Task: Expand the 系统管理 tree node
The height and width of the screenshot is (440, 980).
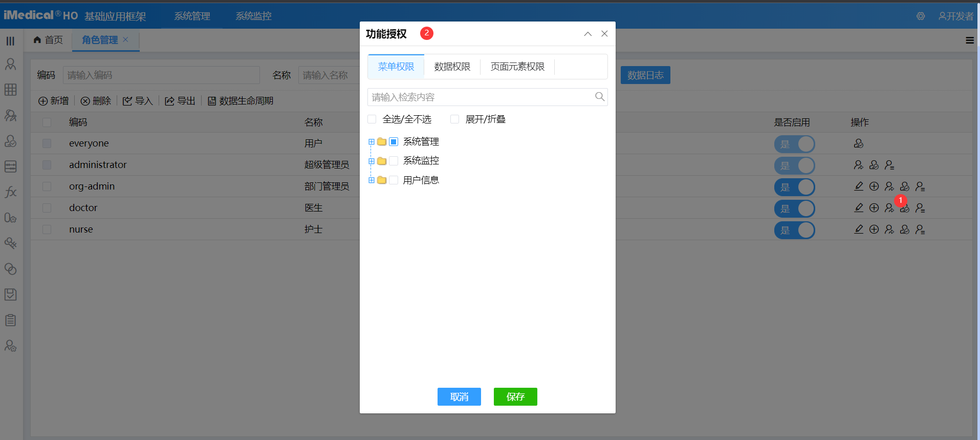Action: [x=372, y=142]
